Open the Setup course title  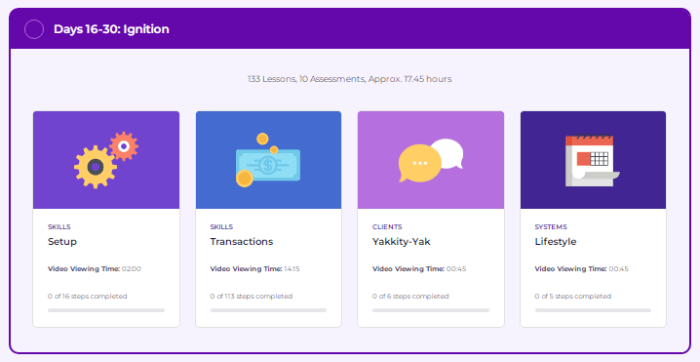pos(62,241)
